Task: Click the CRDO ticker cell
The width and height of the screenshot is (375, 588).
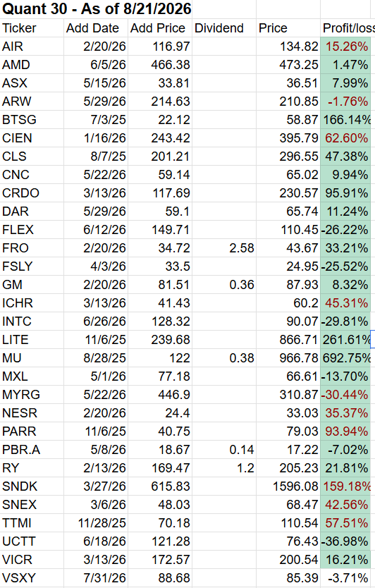Action: coord(32,192)
